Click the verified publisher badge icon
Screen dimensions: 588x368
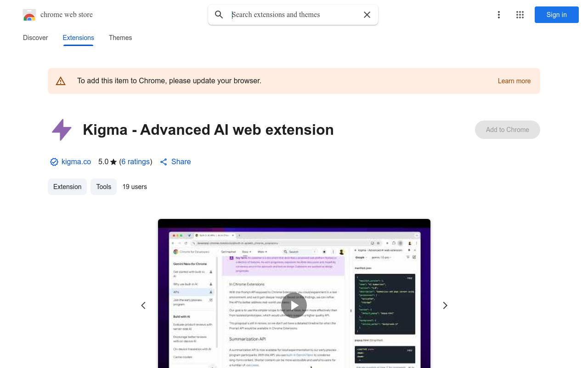(x=54, y=162)
